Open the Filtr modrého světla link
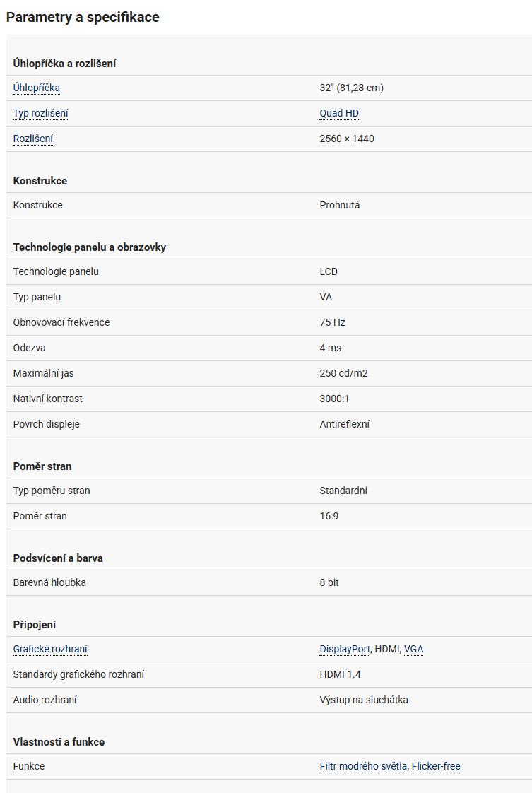The width and height of the screenshot is (532, 793). (363, 767)
